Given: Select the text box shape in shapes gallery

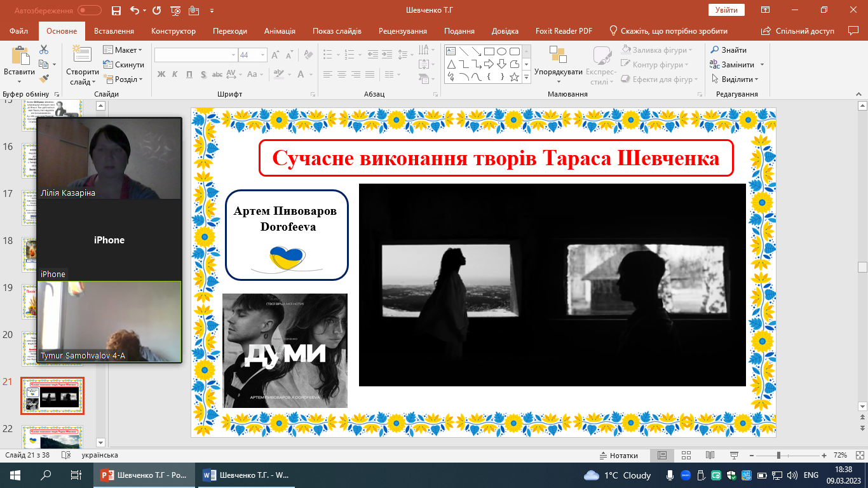Looking at the screenshot, I should click(x=451, y=51).
